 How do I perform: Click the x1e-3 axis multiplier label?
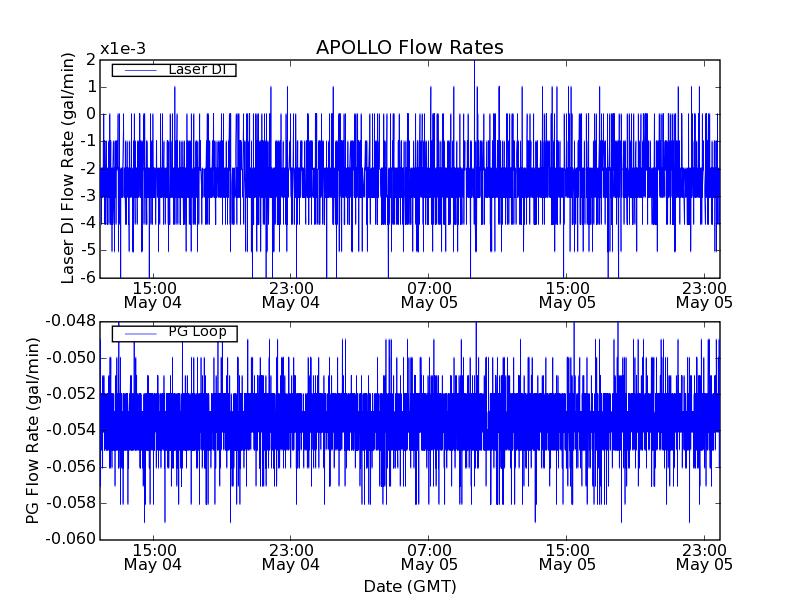pos(123,49)
